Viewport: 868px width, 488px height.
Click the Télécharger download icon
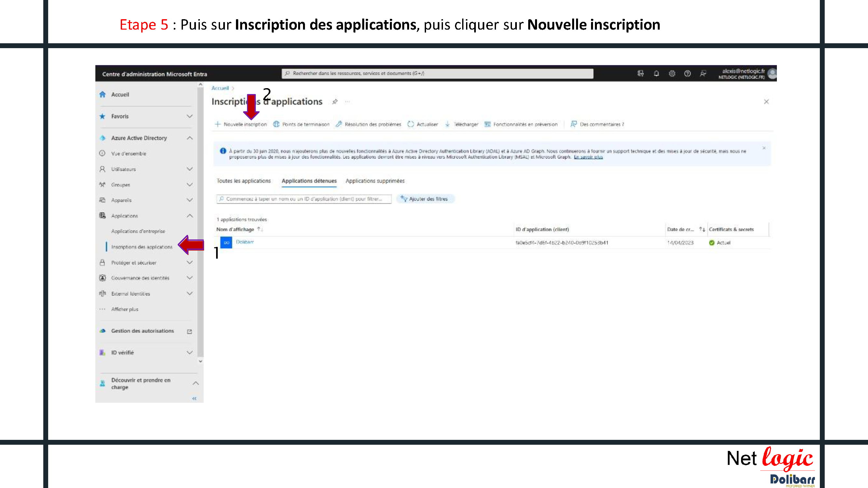pyautogui.click(x=448, y=124)
